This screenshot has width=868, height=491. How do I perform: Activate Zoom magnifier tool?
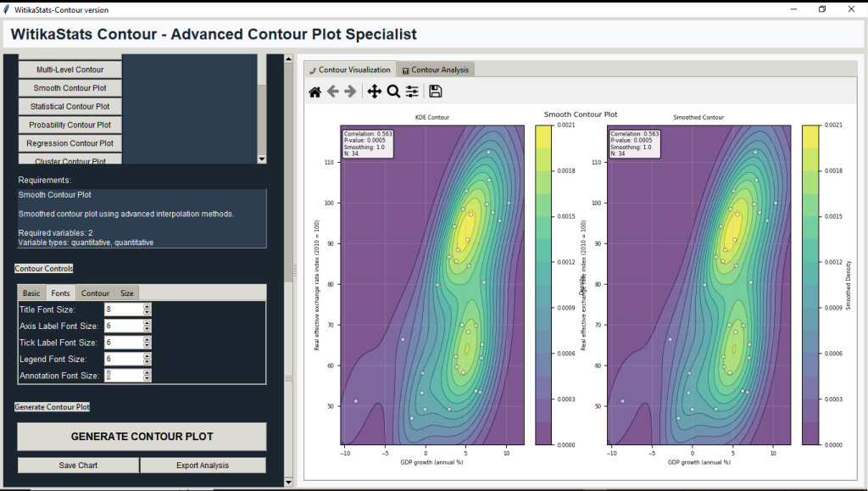393,92
